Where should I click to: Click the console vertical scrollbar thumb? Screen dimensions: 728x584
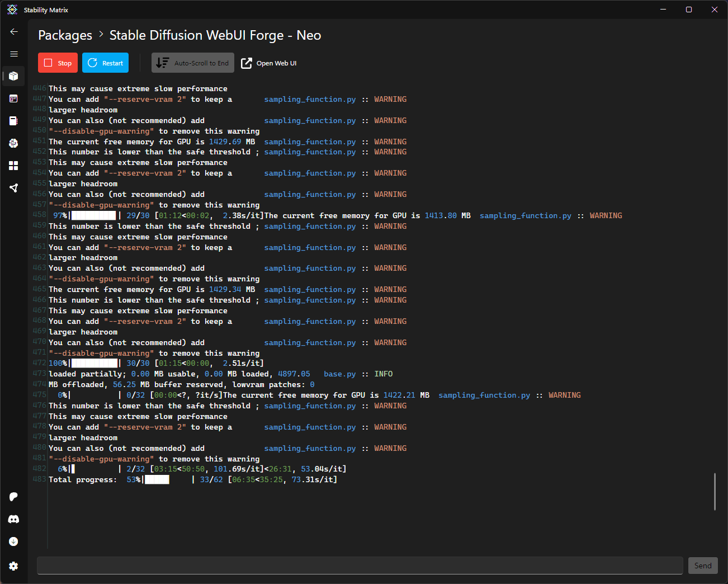click(715, 492)
